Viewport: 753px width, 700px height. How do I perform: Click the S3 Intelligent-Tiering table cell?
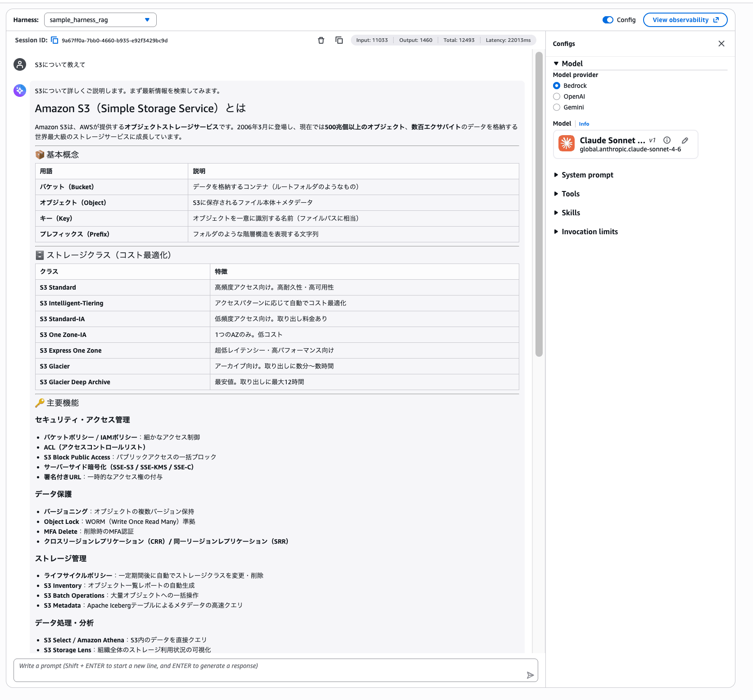pos(122,303)
